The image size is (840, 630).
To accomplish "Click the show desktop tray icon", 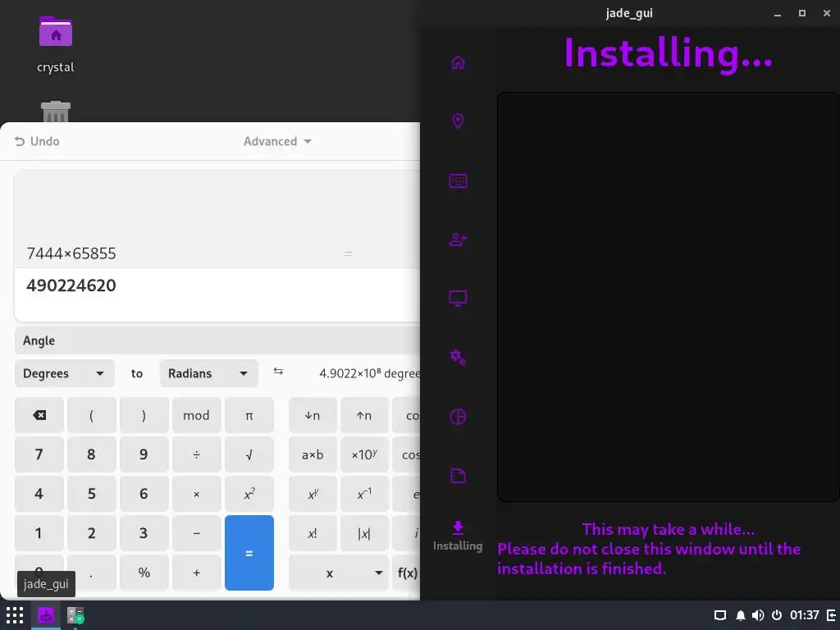I will point(720,615).
